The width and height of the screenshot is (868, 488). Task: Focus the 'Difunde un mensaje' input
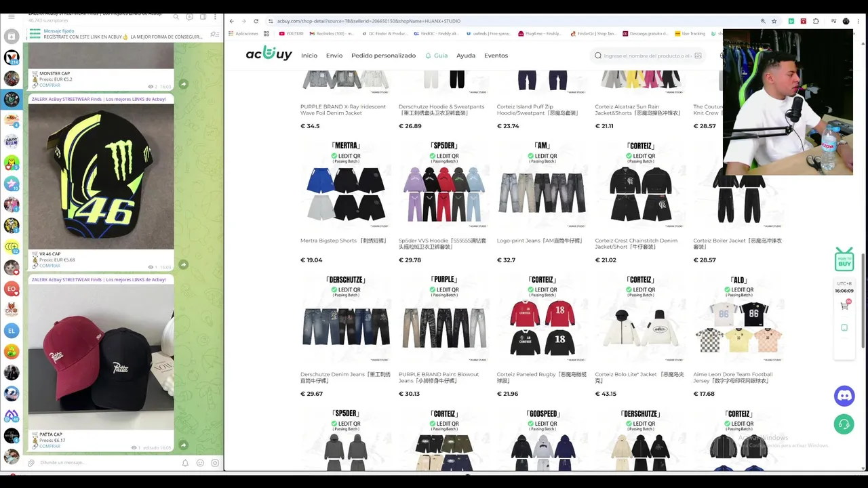pyautogui.click(x=108, y=463)
